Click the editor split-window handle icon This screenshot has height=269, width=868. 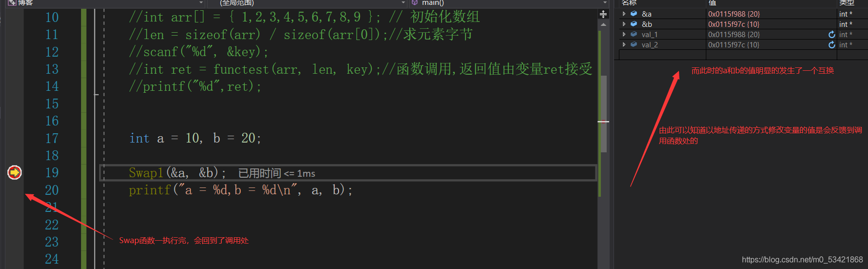603,14
